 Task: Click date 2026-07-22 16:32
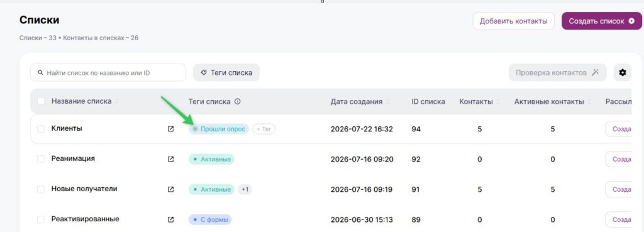point(362,129)
